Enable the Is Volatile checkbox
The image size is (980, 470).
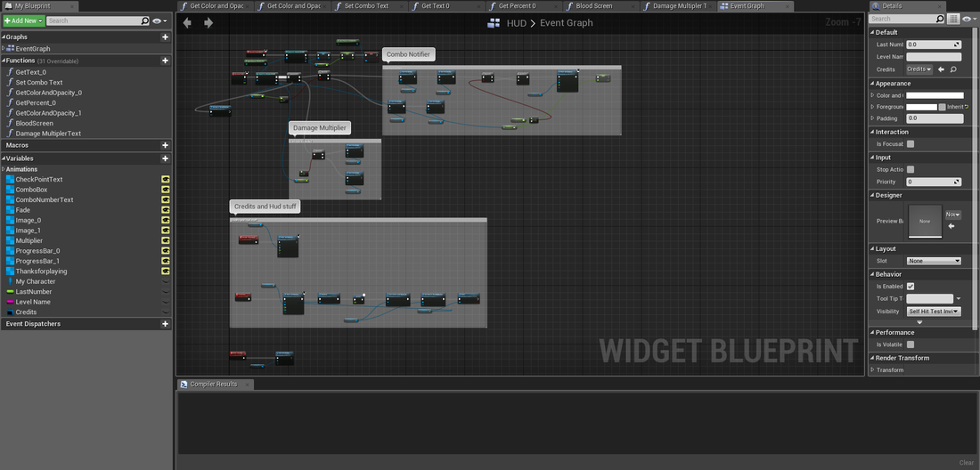[911, 344]
